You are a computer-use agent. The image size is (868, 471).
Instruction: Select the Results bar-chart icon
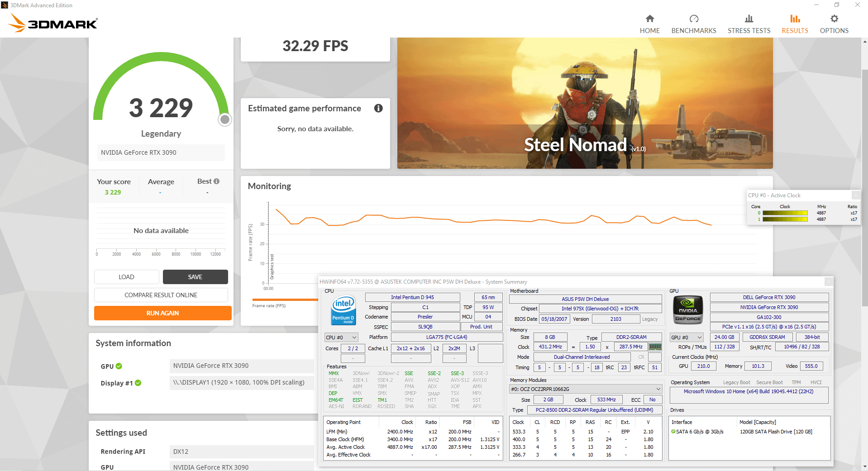[795, 19]
